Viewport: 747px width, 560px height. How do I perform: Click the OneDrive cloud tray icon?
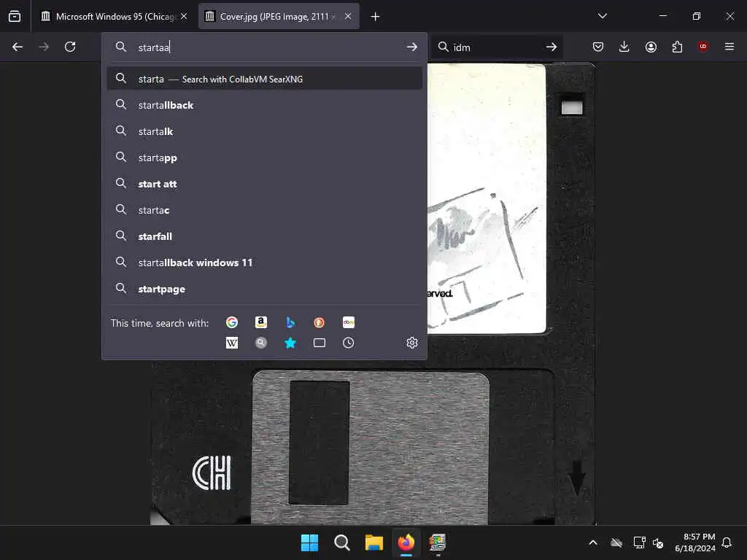pyautogui.click(x=616, y=542)
